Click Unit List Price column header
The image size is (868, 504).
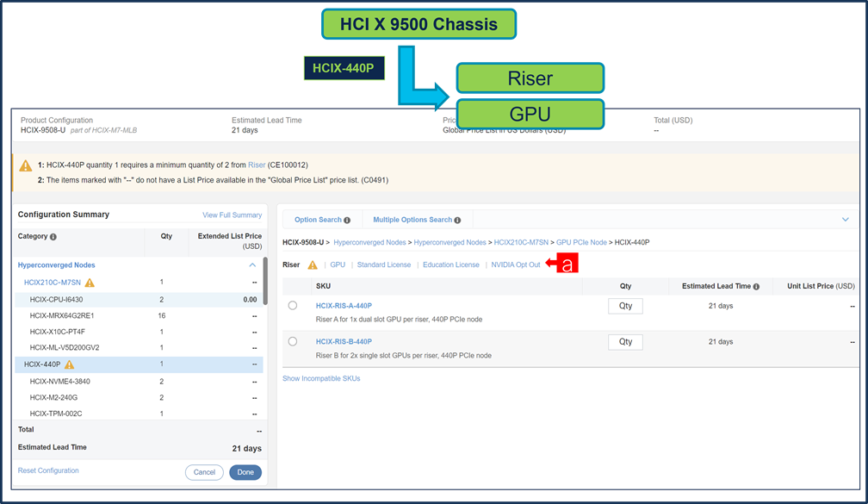tap(821, 286)
